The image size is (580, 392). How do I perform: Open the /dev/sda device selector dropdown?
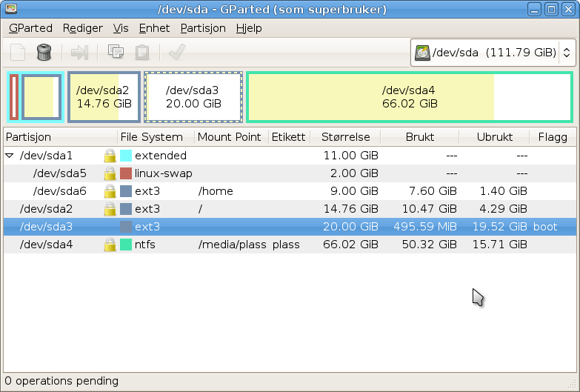tap(493, 53)
